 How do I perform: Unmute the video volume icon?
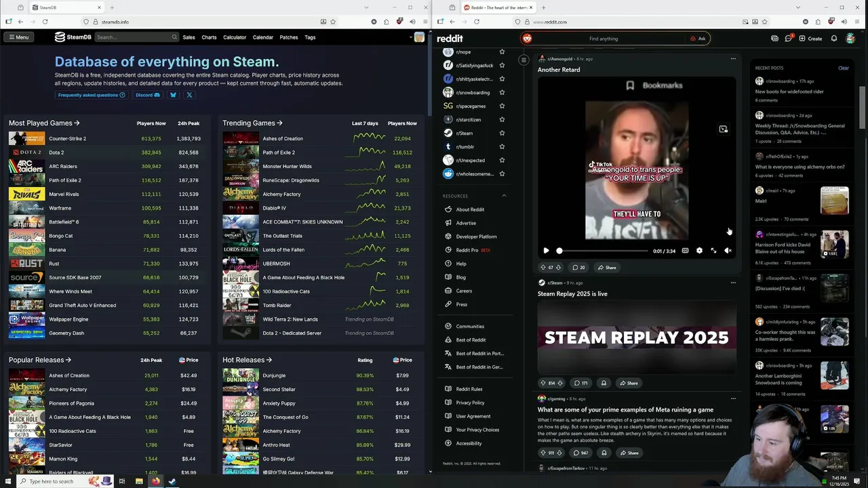[x=728, y=251]
